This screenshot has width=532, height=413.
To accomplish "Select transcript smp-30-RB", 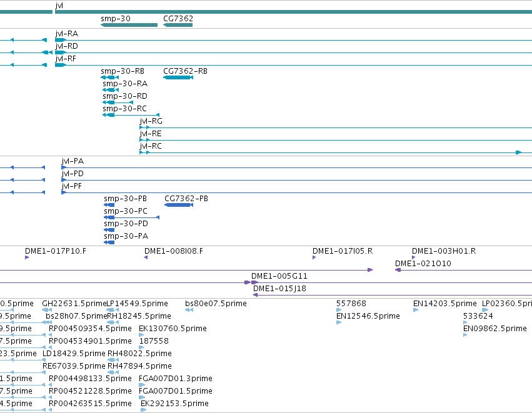I will point(123,71).
